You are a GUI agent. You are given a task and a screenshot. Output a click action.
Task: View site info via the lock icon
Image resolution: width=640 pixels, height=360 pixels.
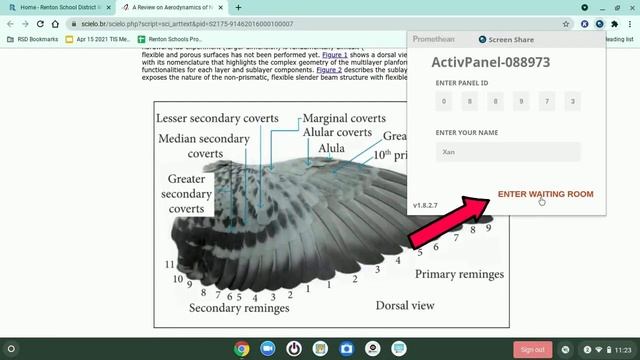[x=74, y=24]
